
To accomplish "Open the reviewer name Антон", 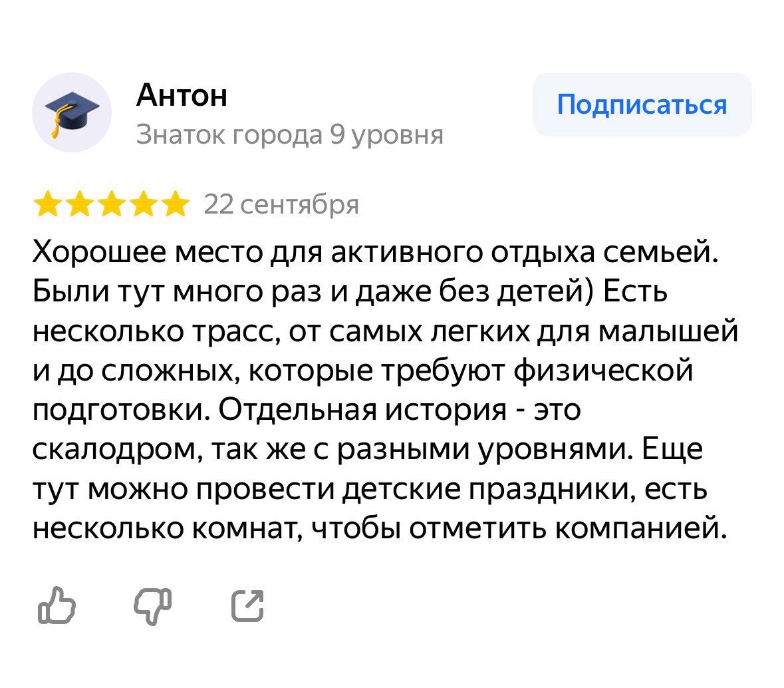I will click(182, 95).
